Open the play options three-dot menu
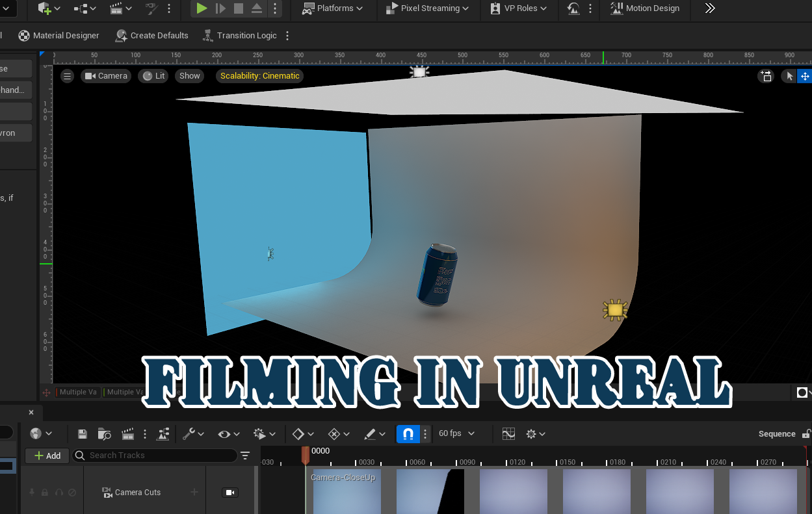 275,8
